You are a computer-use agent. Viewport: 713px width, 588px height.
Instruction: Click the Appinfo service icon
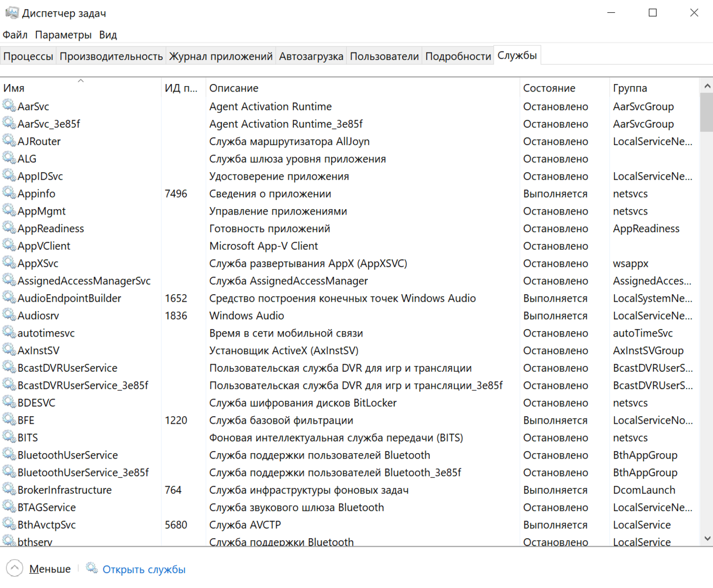[x=9, y=193]
